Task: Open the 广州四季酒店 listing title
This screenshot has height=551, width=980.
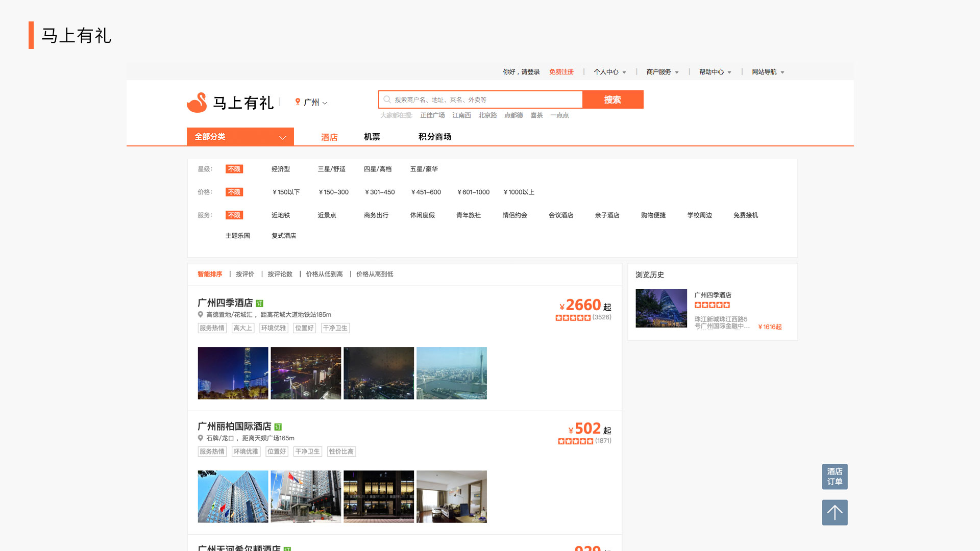Action: [x=225, y=303]
